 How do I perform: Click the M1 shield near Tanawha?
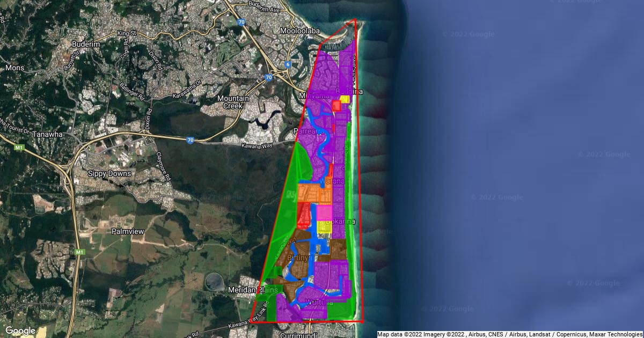20,146
